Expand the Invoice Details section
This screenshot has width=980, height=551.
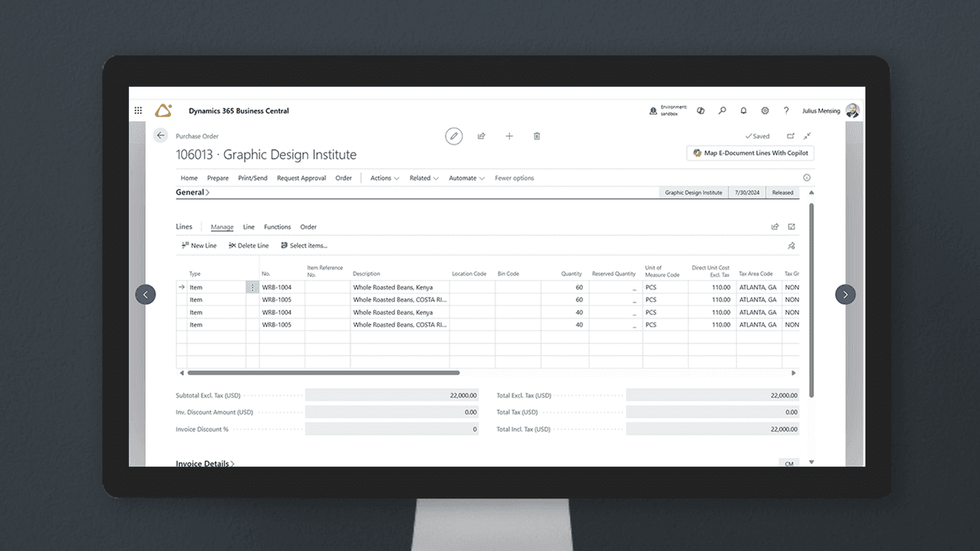(204, 464)
